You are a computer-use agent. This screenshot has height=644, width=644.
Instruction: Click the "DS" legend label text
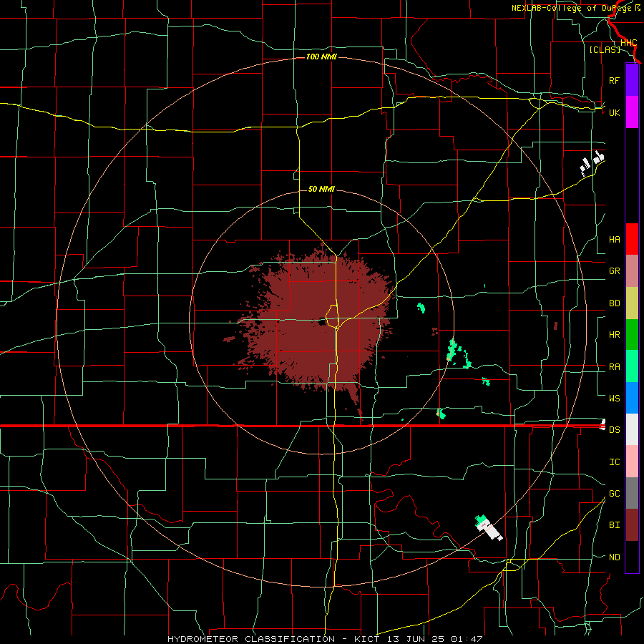[614, 430]
